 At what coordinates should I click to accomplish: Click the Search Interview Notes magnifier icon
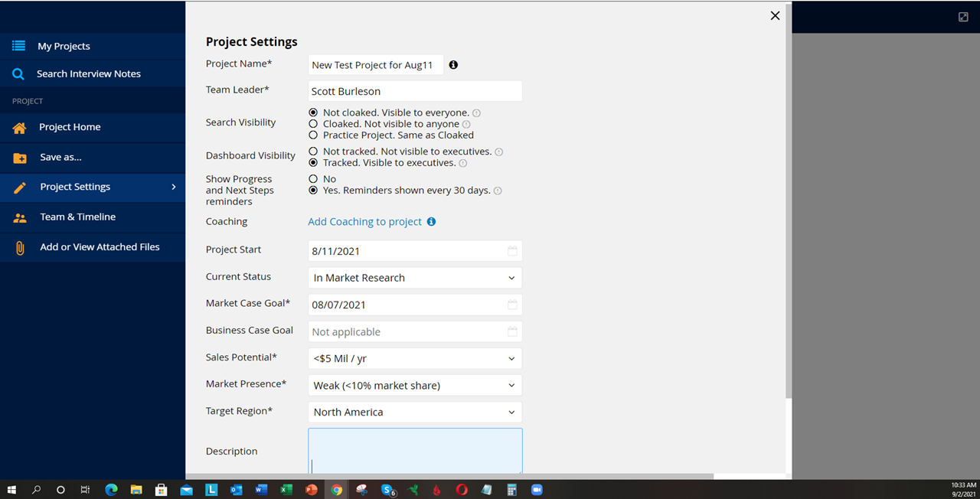coord(18,74)
